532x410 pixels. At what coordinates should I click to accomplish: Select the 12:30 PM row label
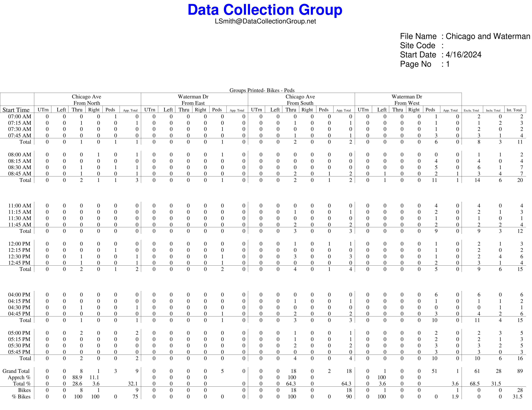tap(19, 256)
